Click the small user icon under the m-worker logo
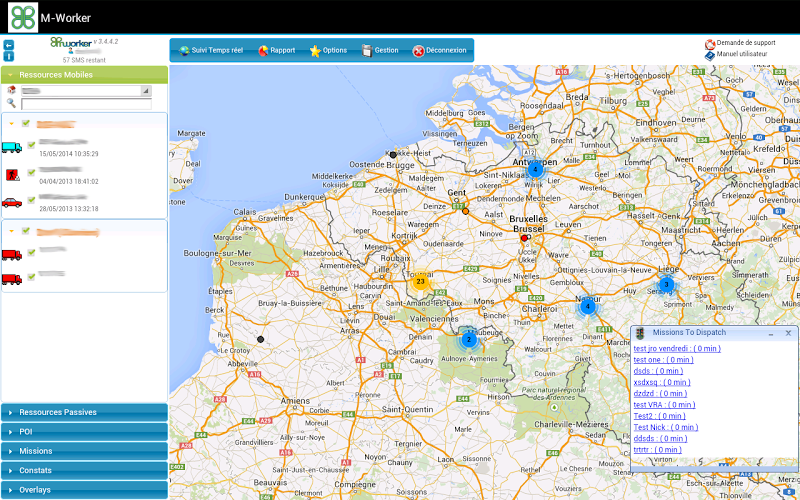Viewport: 800px width, 500px height. (71, 51)
